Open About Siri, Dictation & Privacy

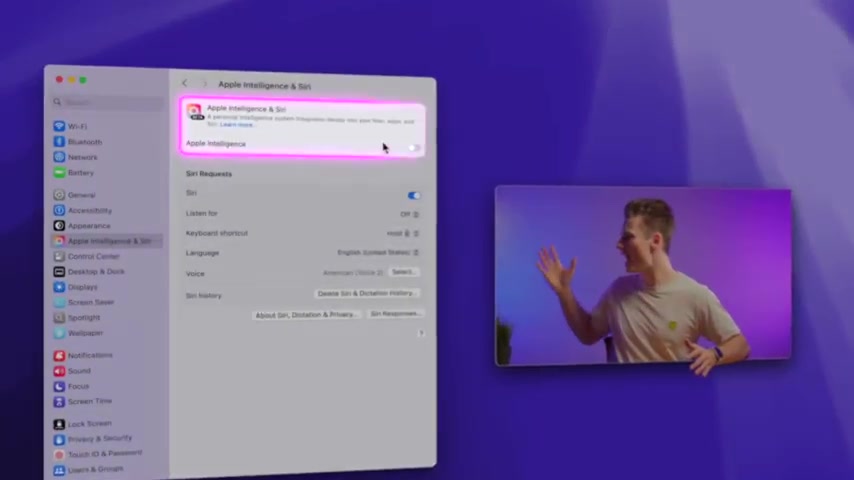[307, 314]
